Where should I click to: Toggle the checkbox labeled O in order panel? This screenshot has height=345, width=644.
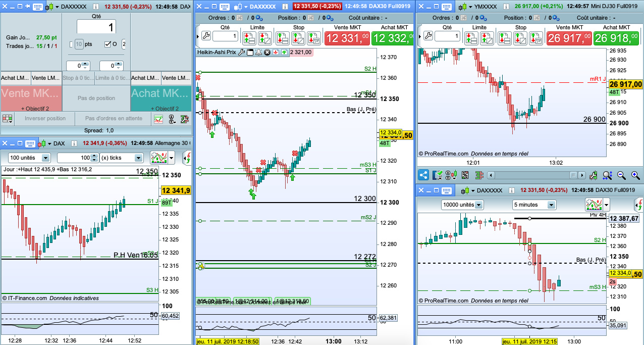coord(107,44)
